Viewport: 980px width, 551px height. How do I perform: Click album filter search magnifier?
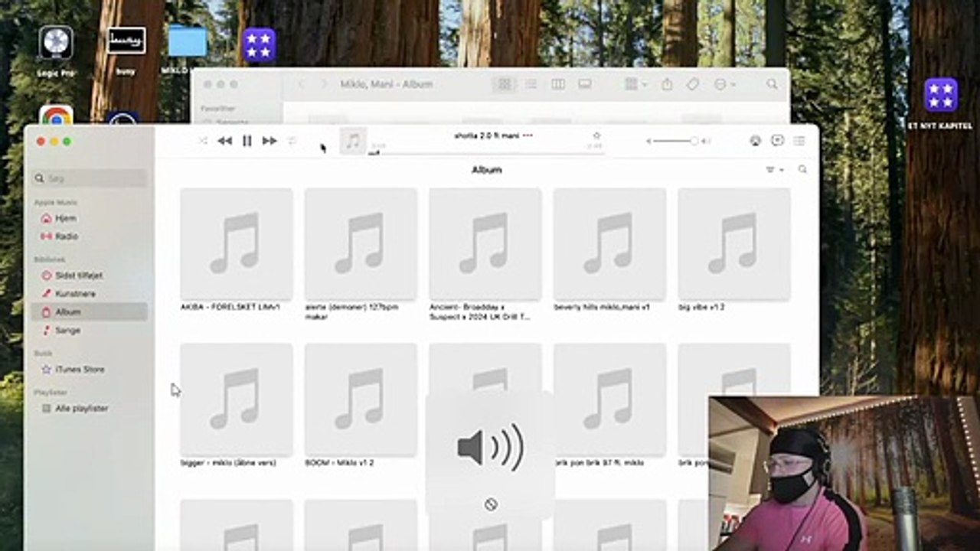802,170
